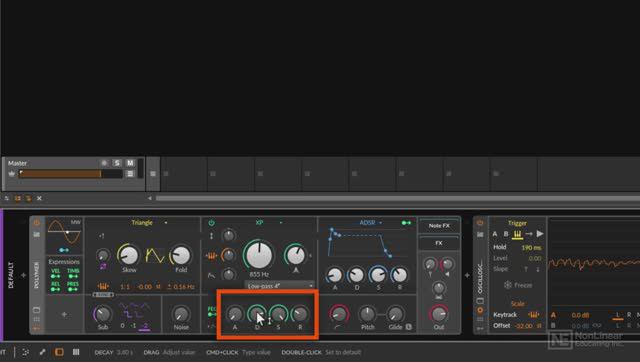Click the rising slope arrow icon

coord(526,269)
